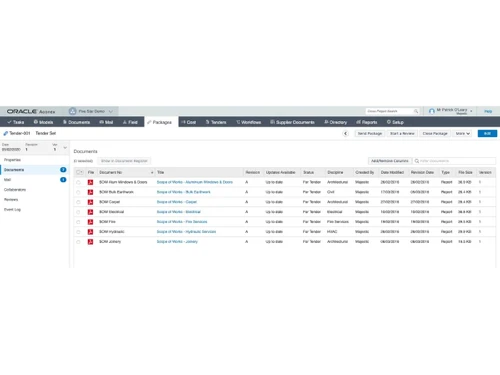Open the Packages tab

[161, 122]
